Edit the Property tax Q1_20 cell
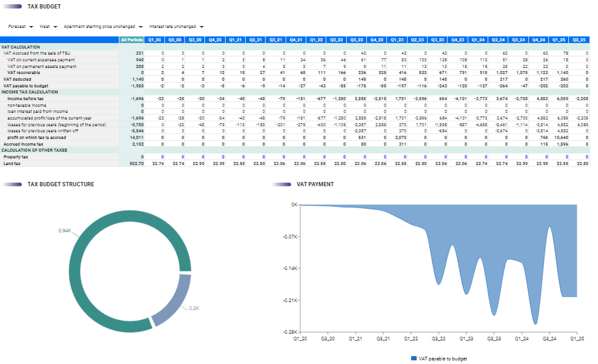Viewport: 598px width, 364px height. pyautogui.click(x=155, y=157)
